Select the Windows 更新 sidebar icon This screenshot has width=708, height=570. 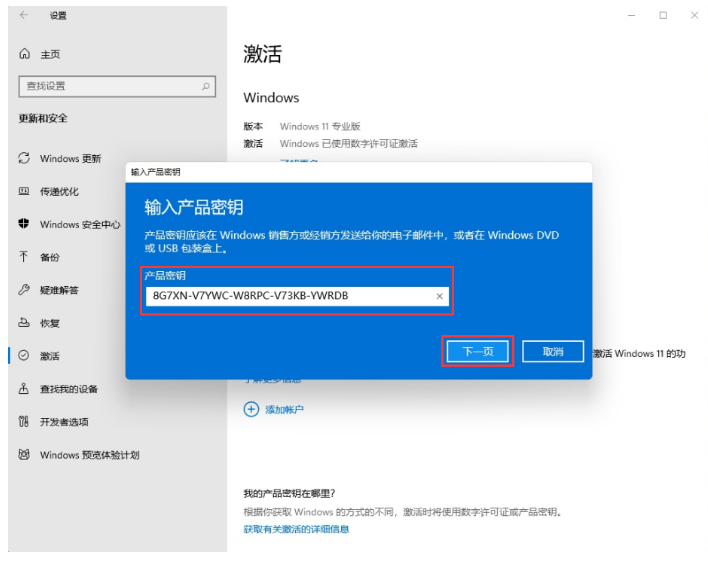tap(24, 159)
